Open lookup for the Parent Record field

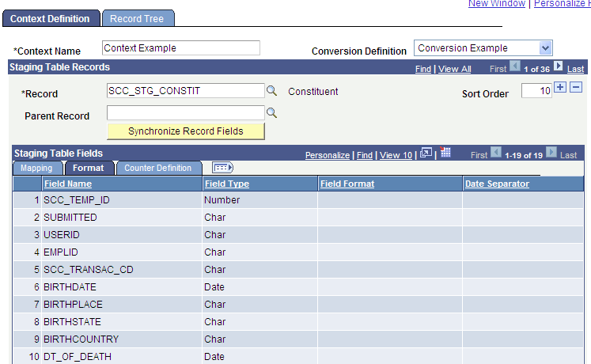271,112
